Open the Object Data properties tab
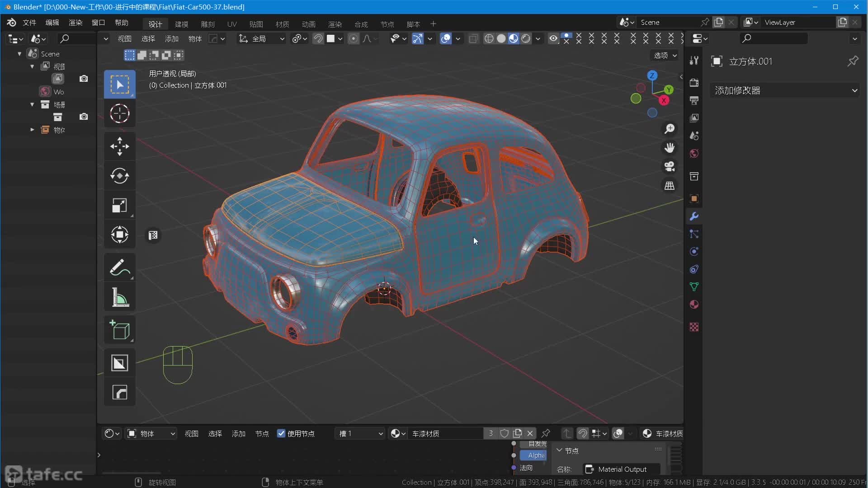 (x=694, y=287)
